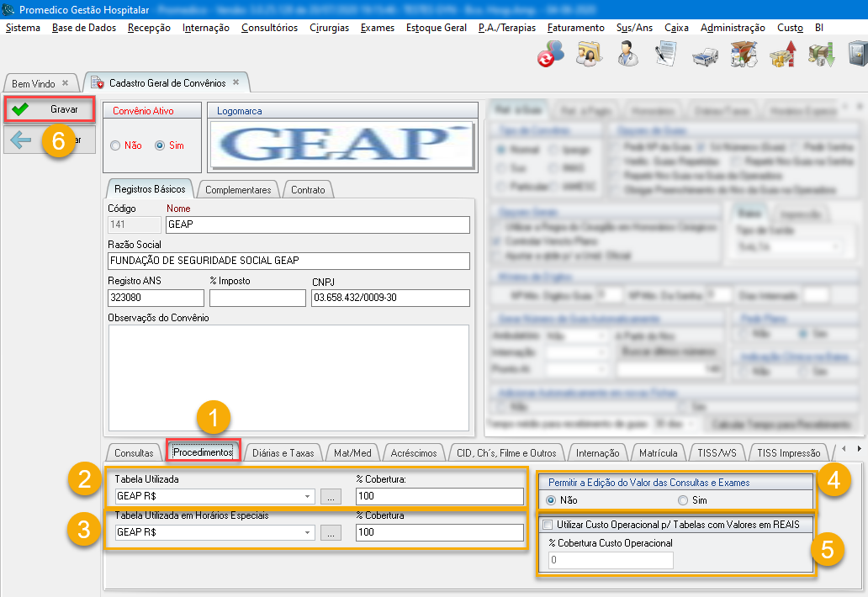Select 'Sim' under Permitir a Edição do Valor

(682, 500)
